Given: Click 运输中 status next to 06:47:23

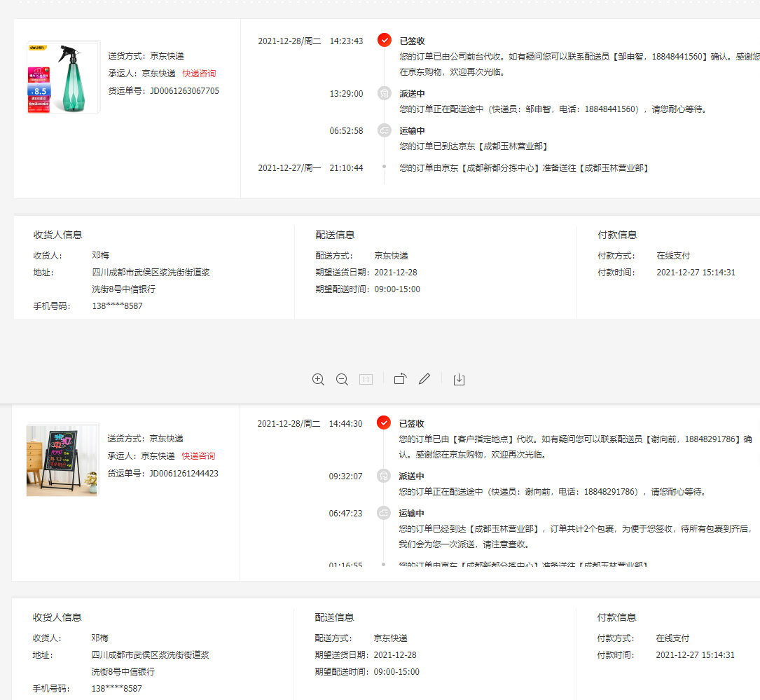Looking at the screenshot, I should pyautogui.click(x=411, y=514).
